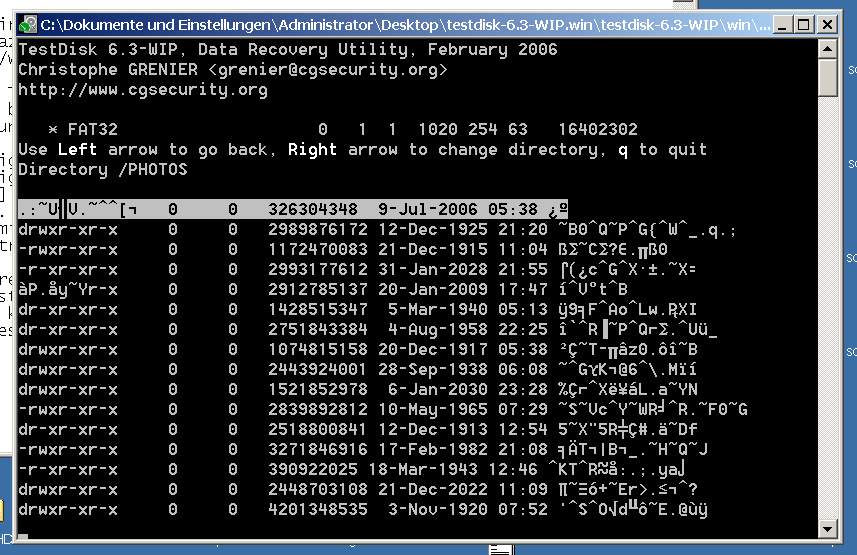Click the entry with size 390922025

pos(351,470)
